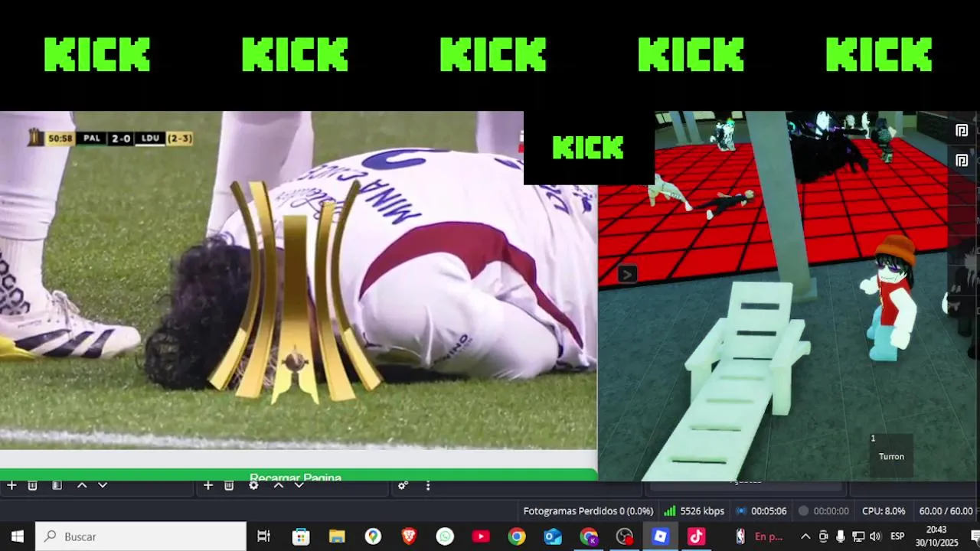Open volume control in system tray
The width and height of the screenshot is (980, 551).
pos(876,536)
